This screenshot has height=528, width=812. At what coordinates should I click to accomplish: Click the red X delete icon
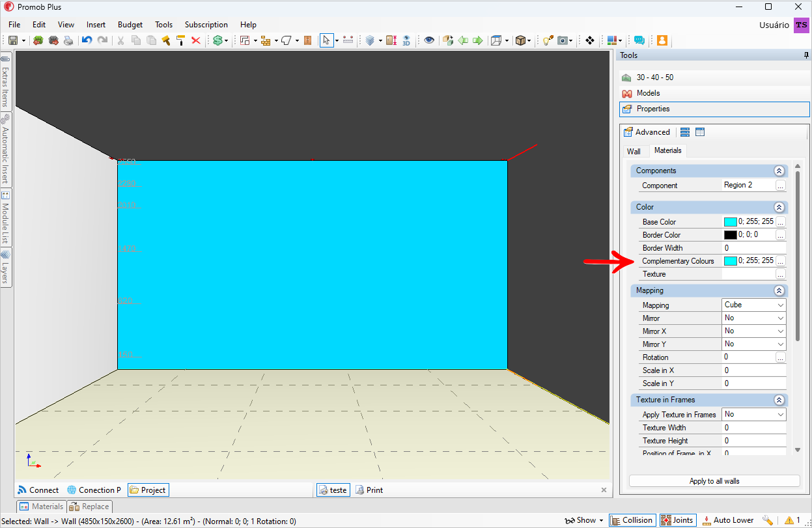(x=195, y=40)
